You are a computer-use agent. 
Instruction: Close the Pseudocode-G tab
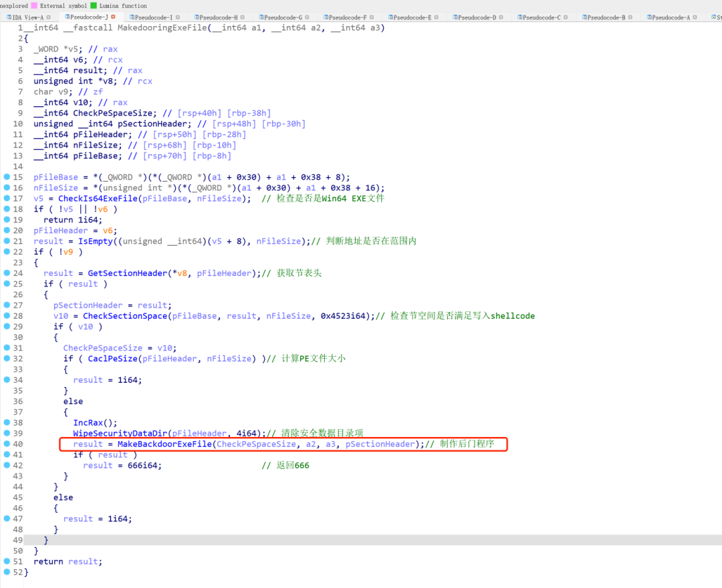tap(307, 17)
